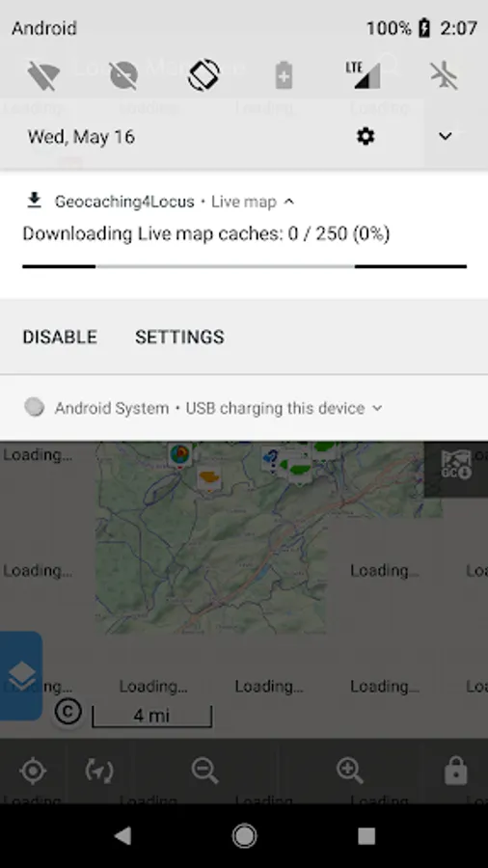Tap the Live map caches download progress bar

coord(244,266)
